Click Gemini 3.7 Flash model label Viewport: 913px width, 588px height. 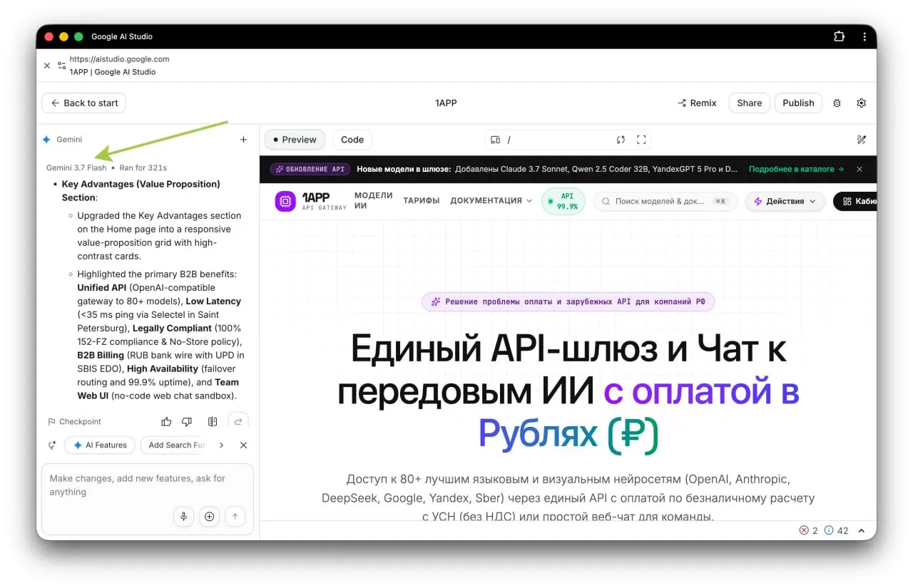pos(76,167)
